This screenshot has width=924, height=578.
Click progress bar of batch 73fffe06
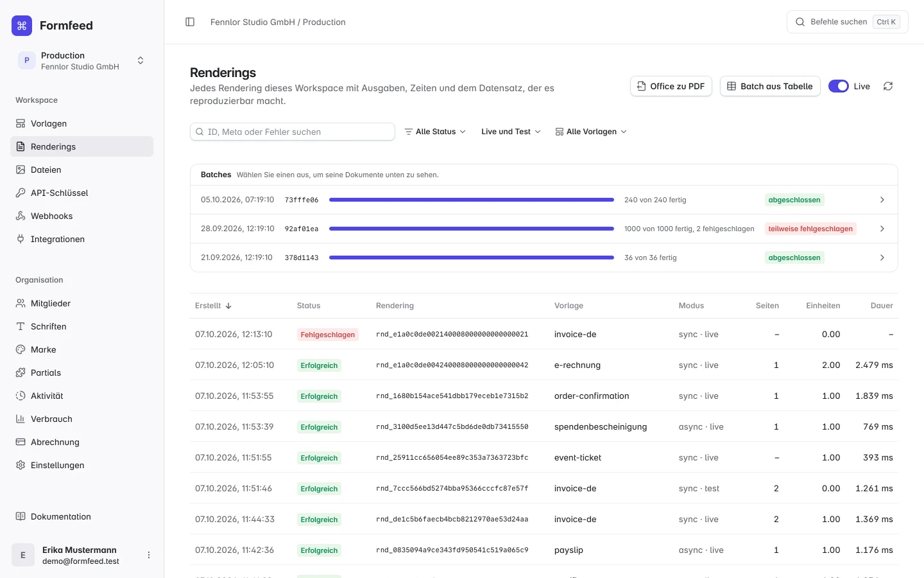[472, 200]
